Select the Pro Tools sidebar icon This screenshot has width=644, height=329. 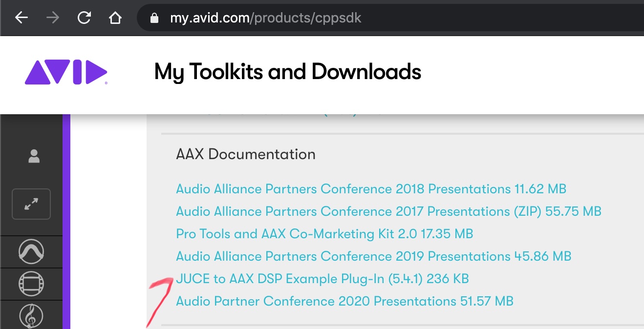pyautogui.click(x=31, y=251)
